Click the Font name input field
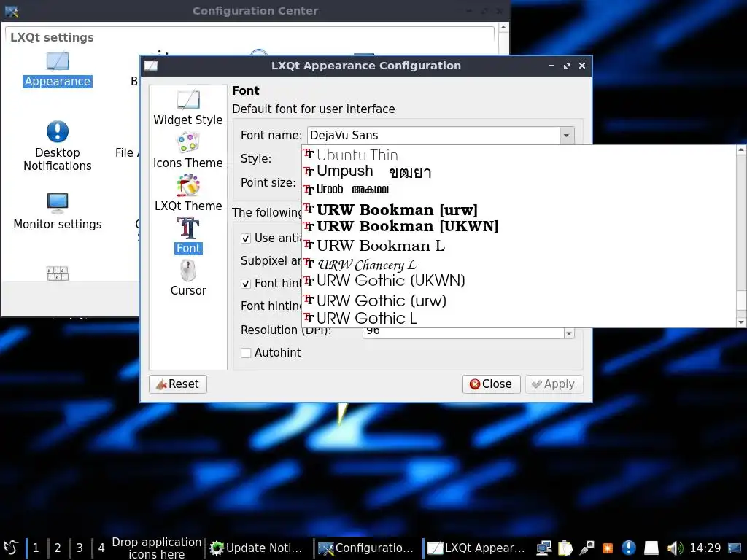The width and height of the screenshot is (747, 560). [433, 135]
